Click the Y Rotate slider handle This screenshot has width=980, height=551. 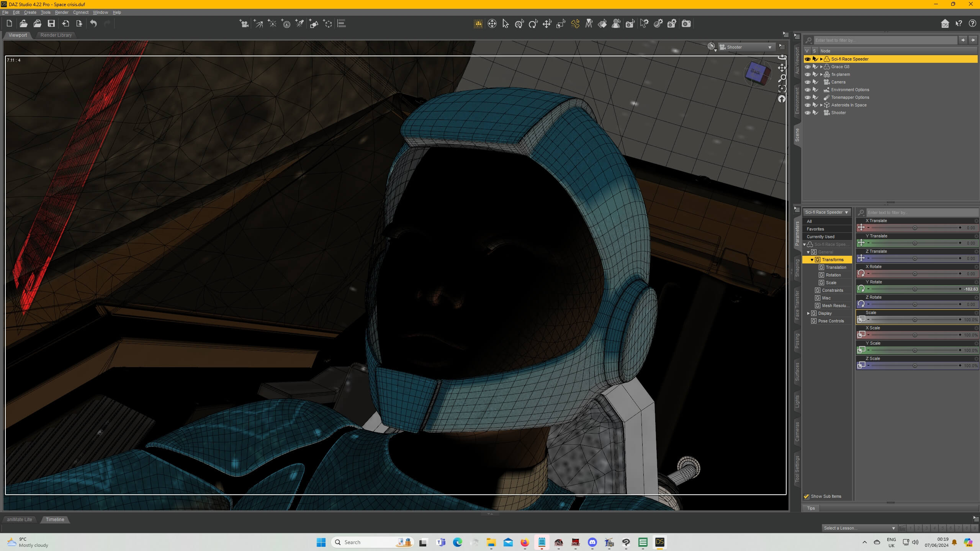pyautogui.click(x=915, y=289)
